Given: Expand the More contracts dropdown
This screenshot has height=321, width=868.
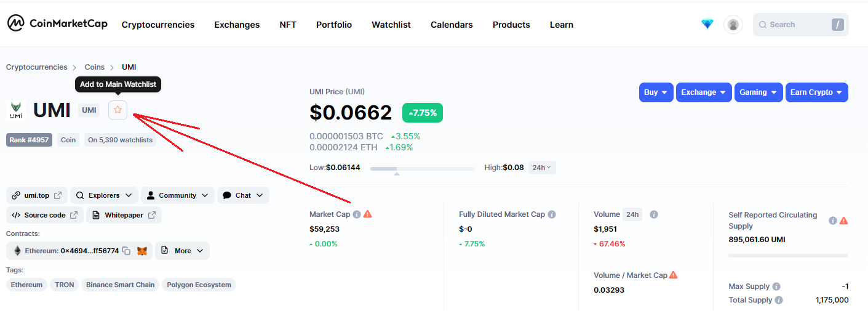Looking at the screenshot, I should (183, 251).
